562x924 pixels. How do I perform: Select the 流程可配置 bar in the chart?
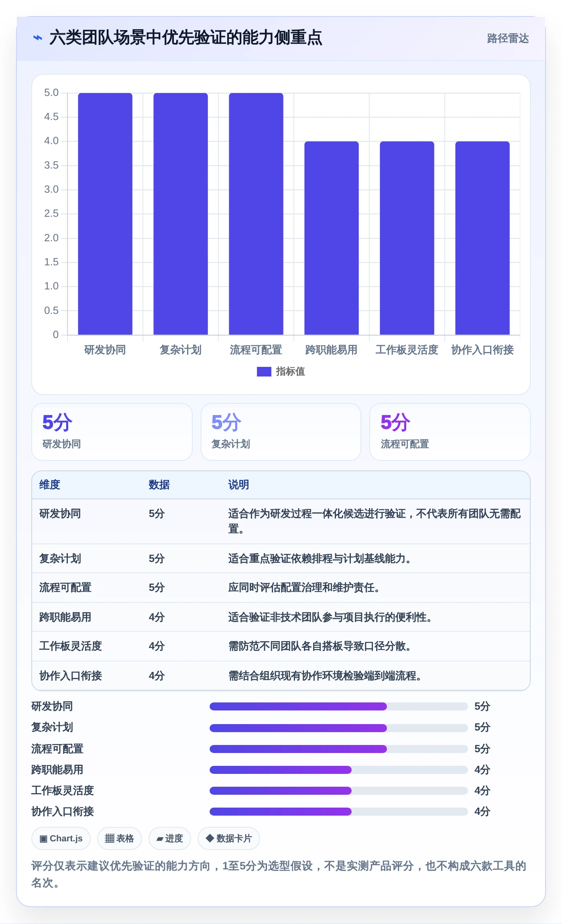(x=256, y=214)
